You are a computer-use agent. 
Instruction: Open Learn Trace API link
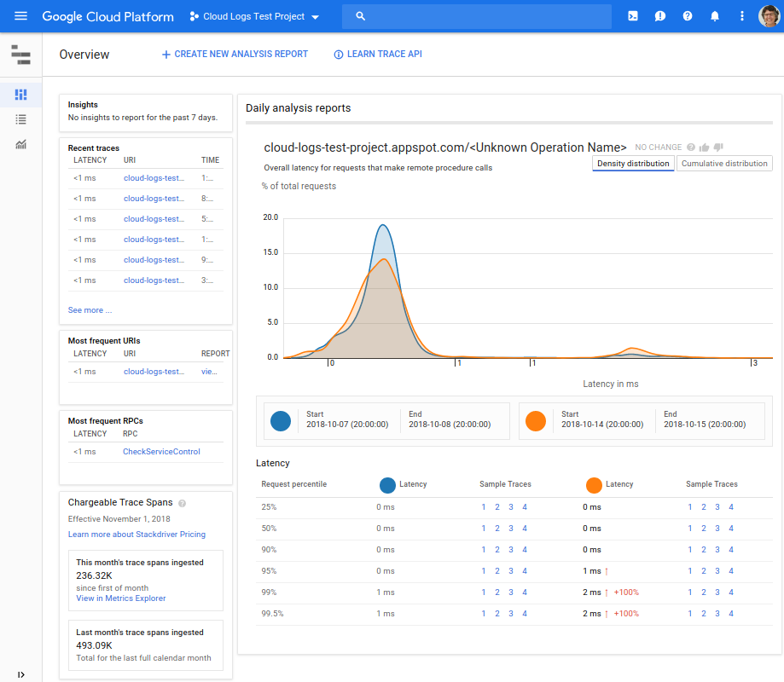coord(377,55)
